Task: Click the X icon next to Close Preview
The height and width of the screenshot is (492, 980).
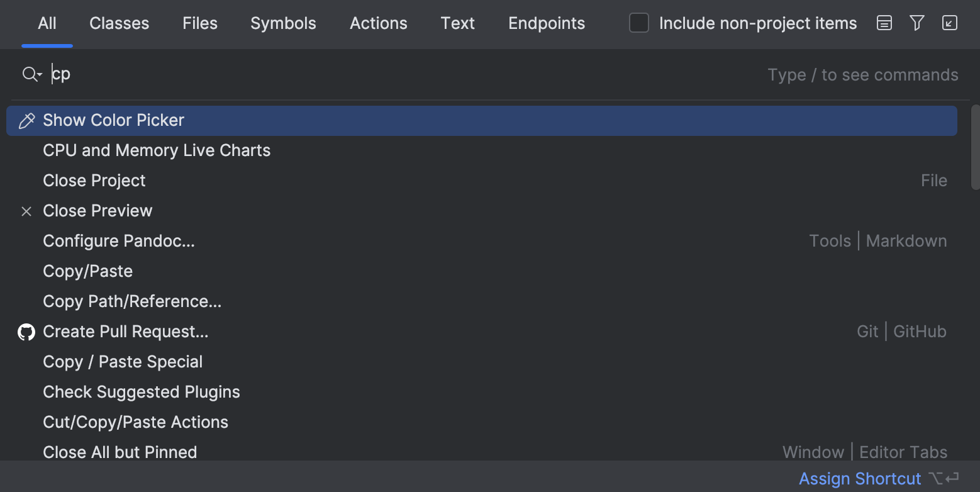Action: 26,211
